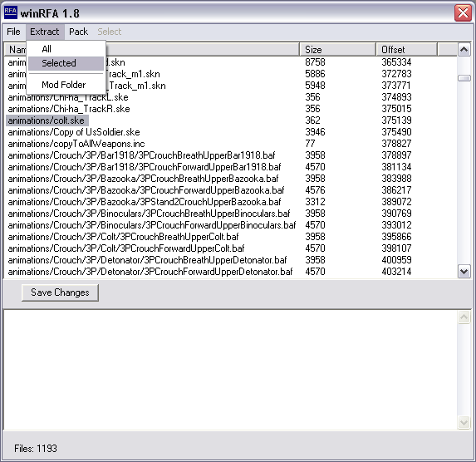Click offset value 400959
476x462 pixels.
396,260
